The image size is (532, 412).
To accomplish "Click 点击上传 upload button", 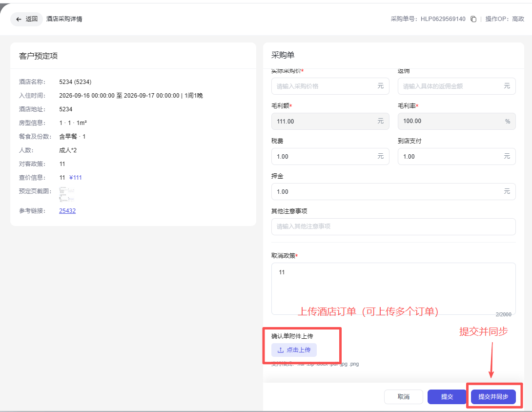I will tap(294, 350).
